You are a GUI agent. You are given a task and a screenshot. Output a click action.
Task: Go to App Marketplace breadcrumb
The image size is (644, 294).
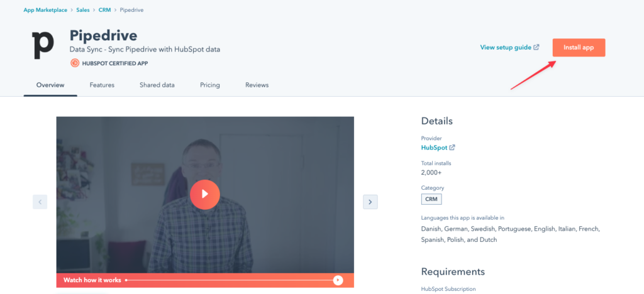click(x=45, y=10)
